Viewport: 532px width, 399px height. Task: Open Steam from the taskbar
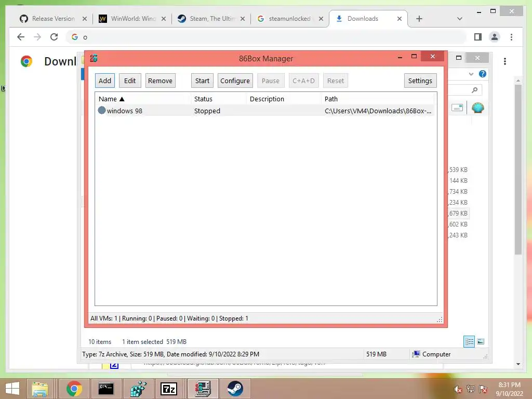pyautogui.click(x=235, y=389)
